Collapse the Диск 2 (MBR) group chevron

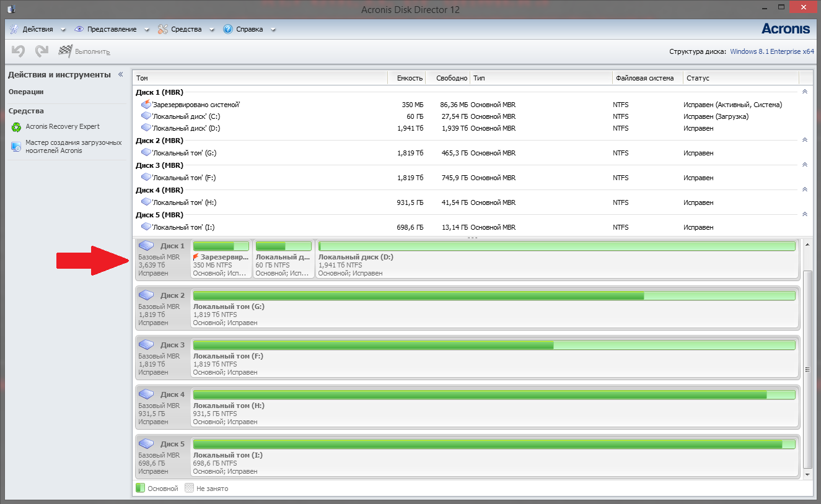pyautogui.click(x=805, y=140)
